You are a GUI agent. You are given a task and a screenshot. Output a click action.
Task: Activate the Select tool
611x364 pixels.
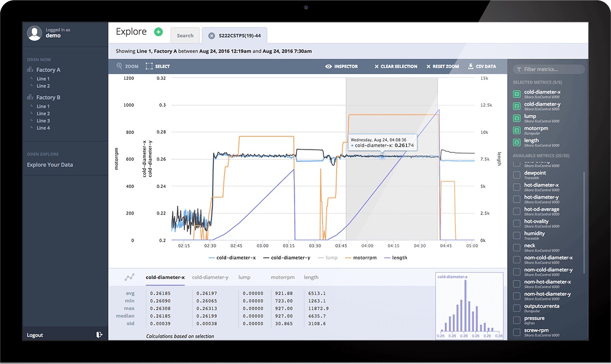pyautogui.click(x=157, y=66)
